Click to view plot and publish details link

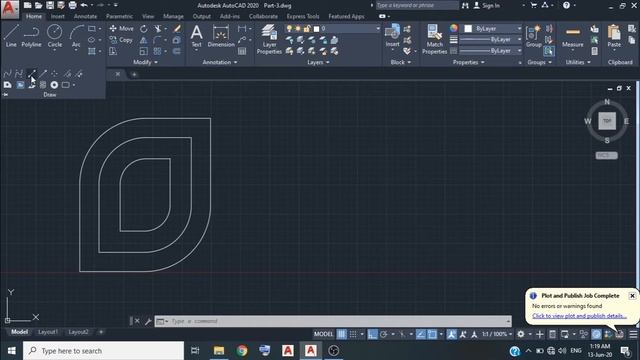(x=579, y=316)
